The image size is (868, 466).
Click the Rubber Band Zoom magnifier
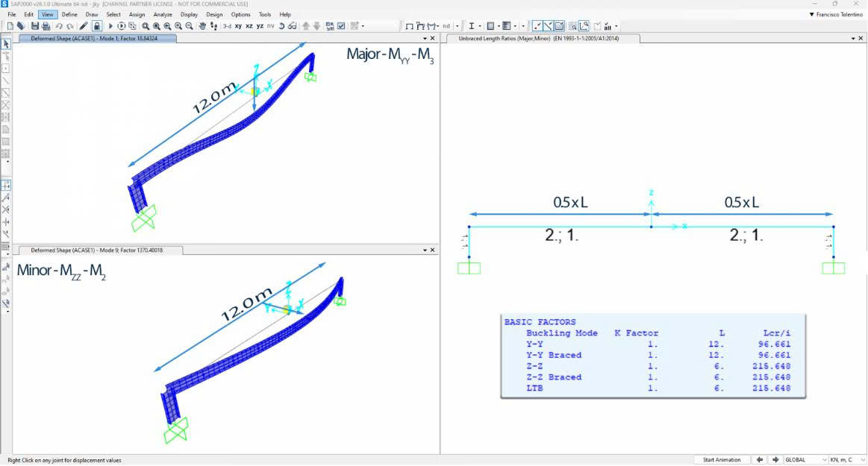pyautogui.click(x=146, y=26)
